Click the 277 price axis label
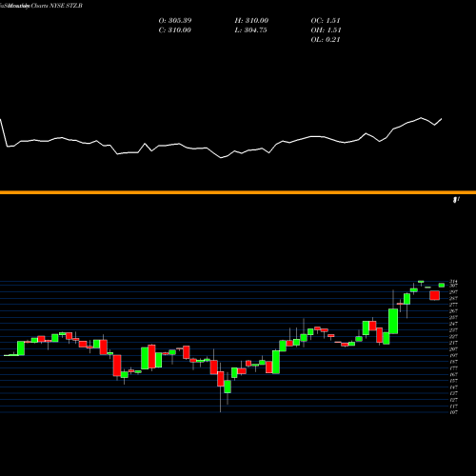The image size is (476, 476). click(x=453, y=305)
